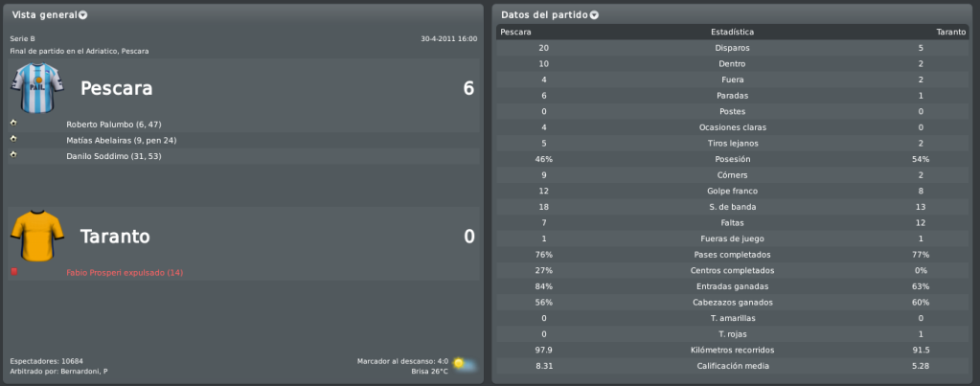Open Fabio Prosperi expulsado entry
980x386 pixels.
(x=125, y=272)
